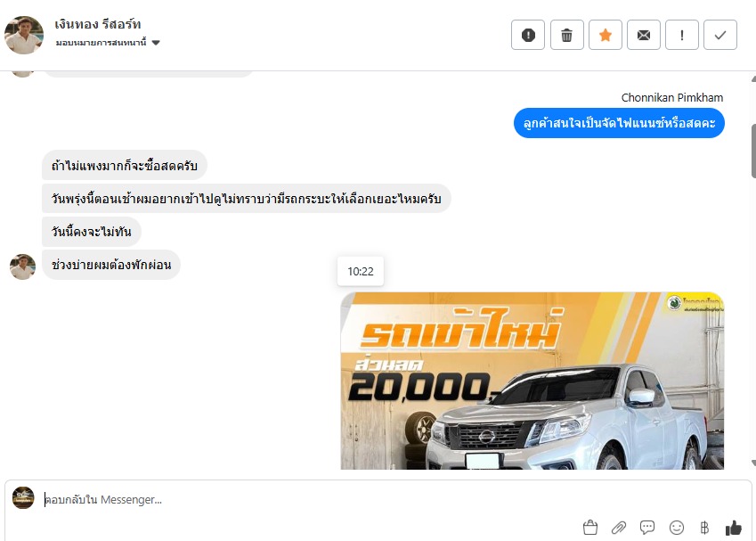Click the long message about visiting tomorrow morning
Image resolution: width=756 pixels, height=541 pixels.
247,199
